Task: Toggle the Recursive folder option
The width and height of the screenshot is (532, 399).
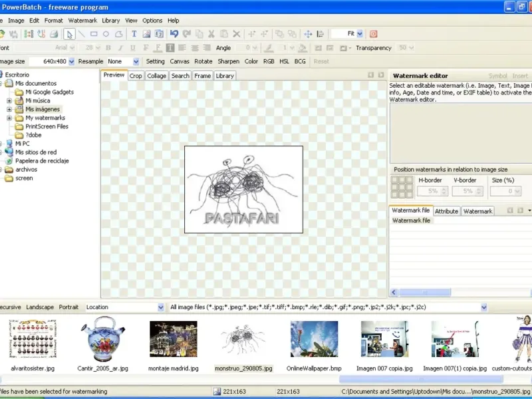Action: pyautogui.click(x=9, y=307)
